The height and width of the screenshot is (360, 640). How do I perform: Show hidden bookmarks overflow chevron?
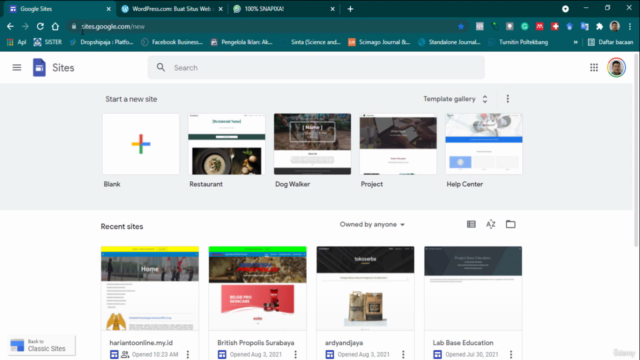[576, 42]
